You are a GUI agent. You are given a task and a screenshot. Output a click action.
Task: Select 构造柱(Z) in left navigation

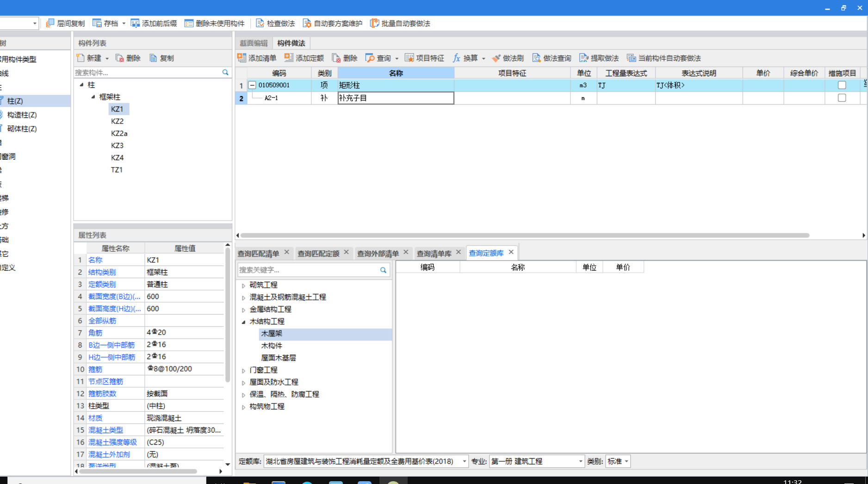(22, 115)
